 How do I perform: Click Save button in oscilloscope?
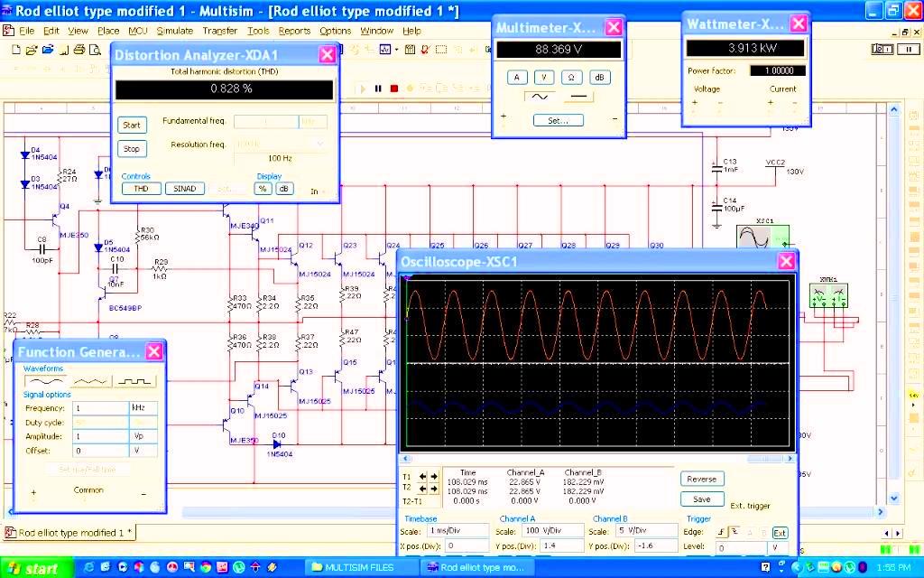[702, 499]
